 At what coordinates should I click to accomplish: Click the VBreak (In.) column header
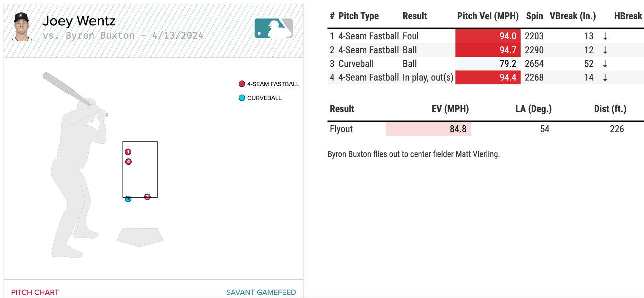[x=572, y=16]
